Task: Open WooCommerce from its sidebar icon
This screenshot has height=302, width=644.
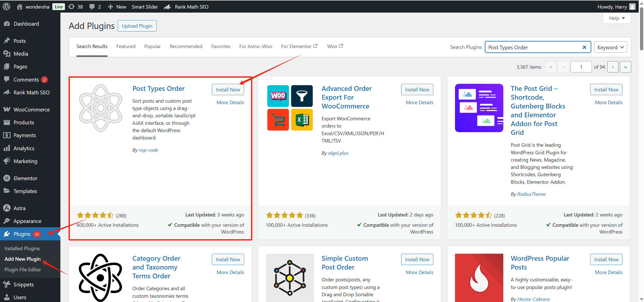Action: tap(7, 109)
